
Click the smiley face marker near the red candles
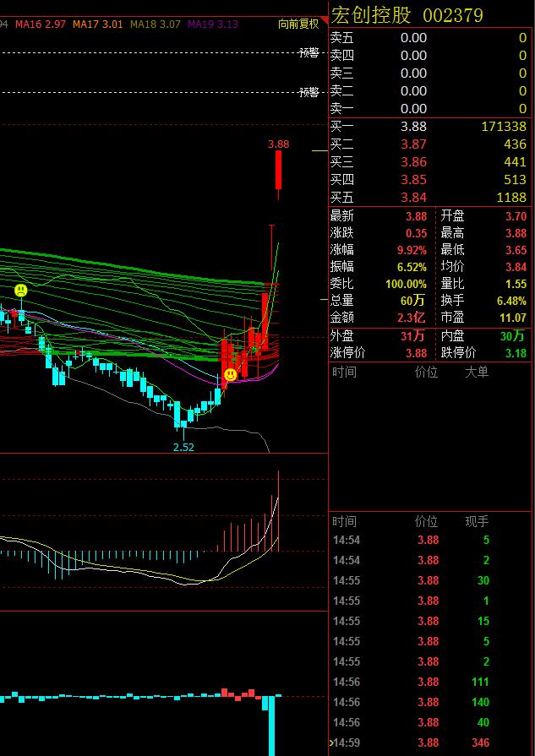(230, 373)
